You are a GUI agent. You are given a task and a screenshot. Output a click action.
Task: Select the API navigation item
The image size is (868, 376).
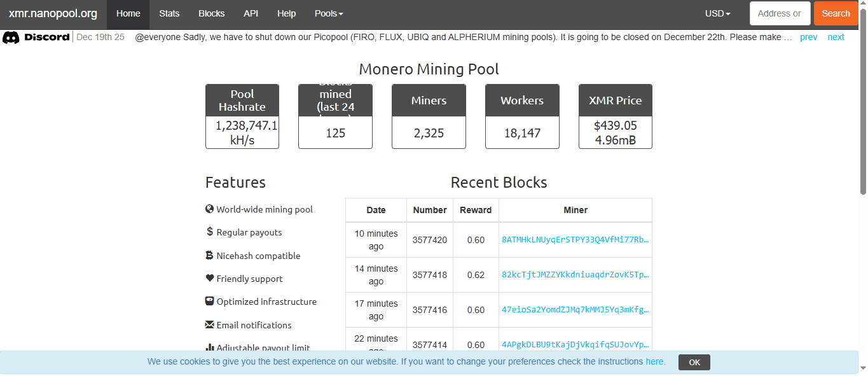[251, 13]
